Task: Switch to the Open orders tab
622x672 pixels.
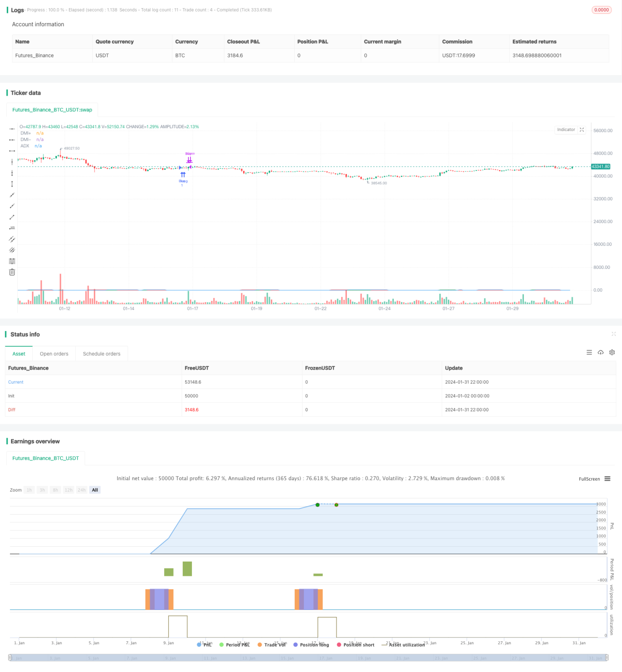Action: [x=54, y=354]
